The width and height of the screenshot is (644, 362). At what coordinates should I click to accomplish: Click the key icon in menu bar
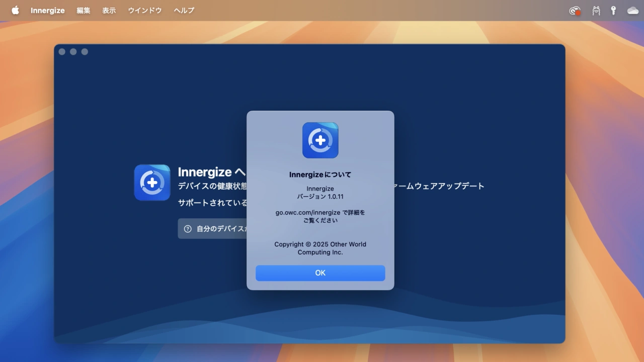(x=613, y=11)
